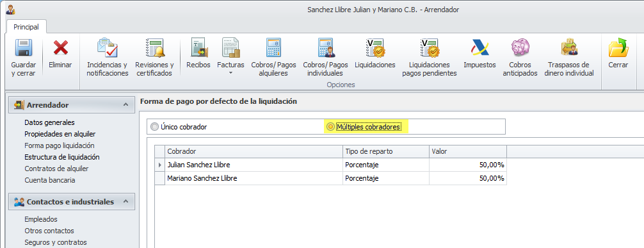The height and width of the screenshot is (248, 644).
Task: Open Incidencias y notificaciones
Action: point(108,58)
